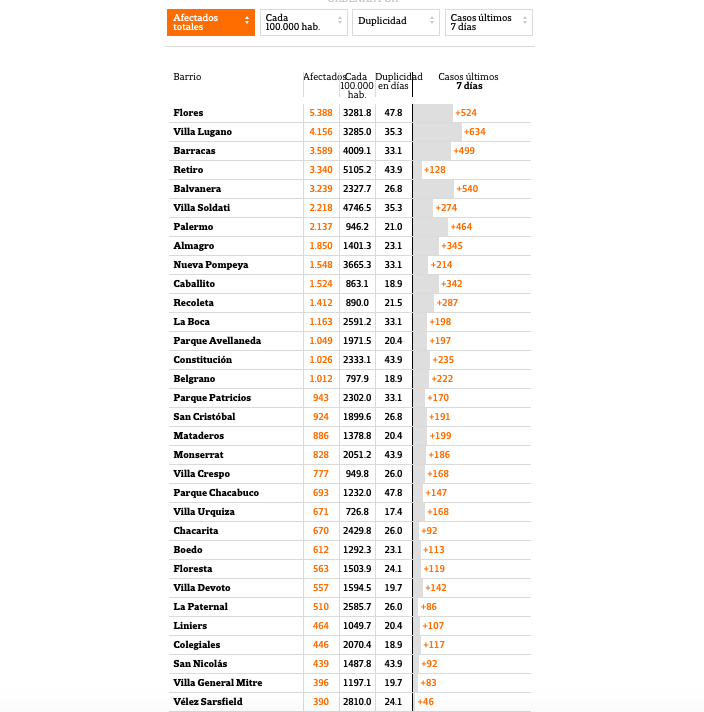Image resolution: width=704 pixels, height=712 pixels.
Task: Click the Barrio column header
Action: [x=187, y=77]
